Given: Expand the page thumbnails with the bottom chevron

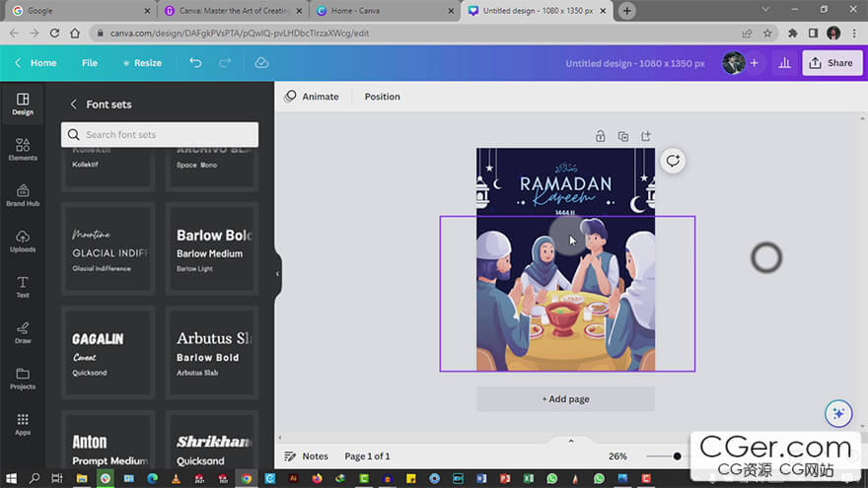Looking at the screenshot, I should (x=570, y=441).
